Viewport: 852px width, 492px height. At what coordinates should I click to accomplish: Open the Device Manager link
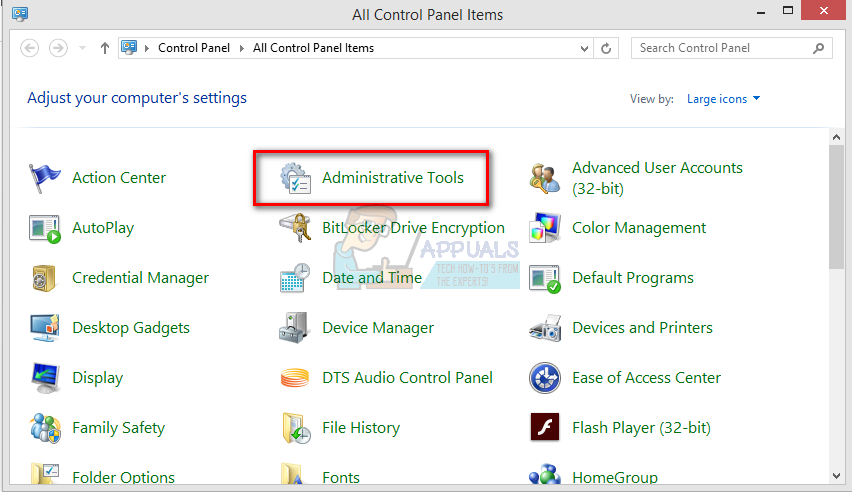tap(378, 328)
